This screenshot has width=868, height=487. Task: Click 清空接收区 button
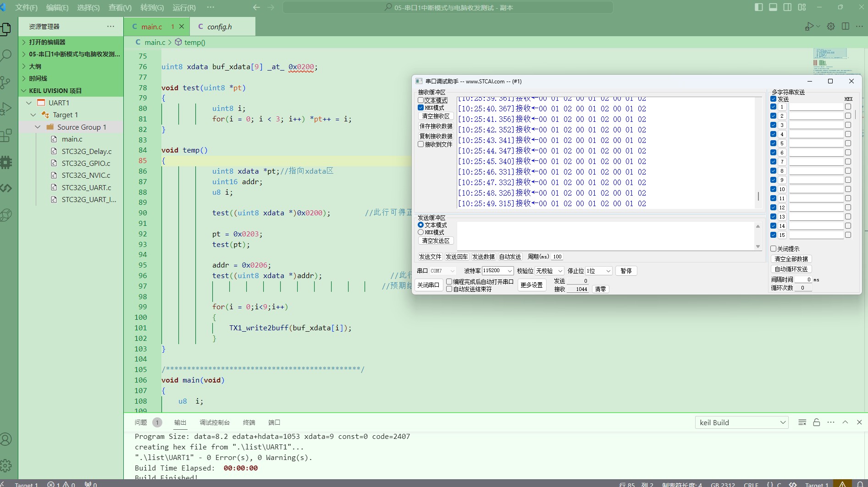pyautogui.click(x=436, y=116)
